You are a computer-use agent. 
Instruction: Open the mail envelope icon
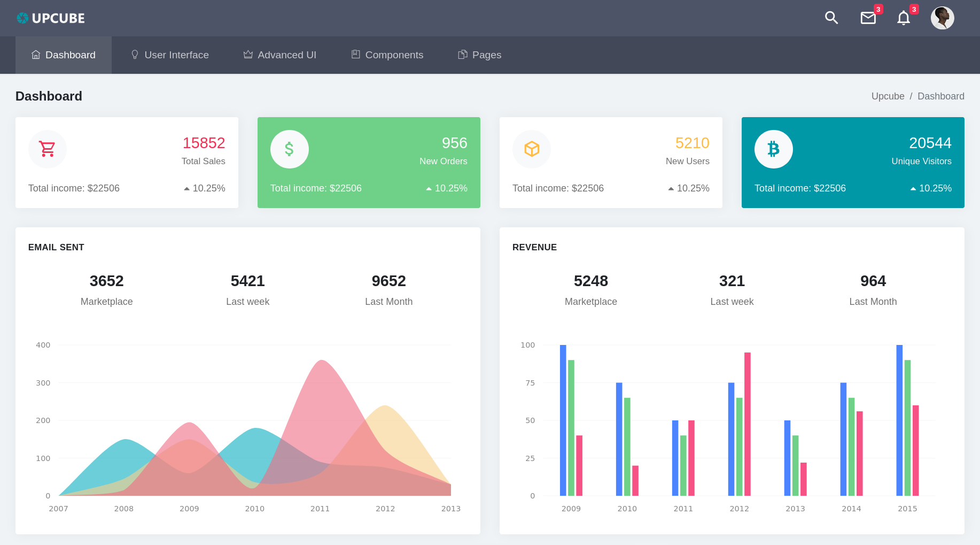pos(868,18)
